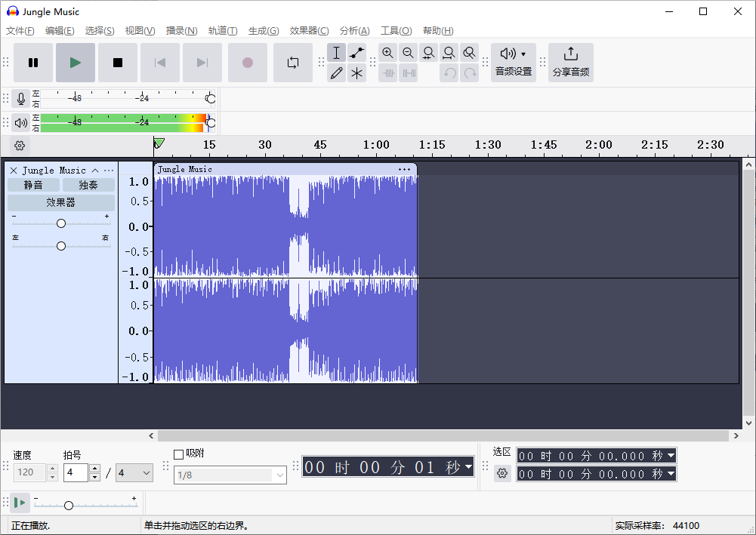Click the microphone record meter icon
This screenshot has height=535, width=756.
pyautogui.click(x=20, y=99)
